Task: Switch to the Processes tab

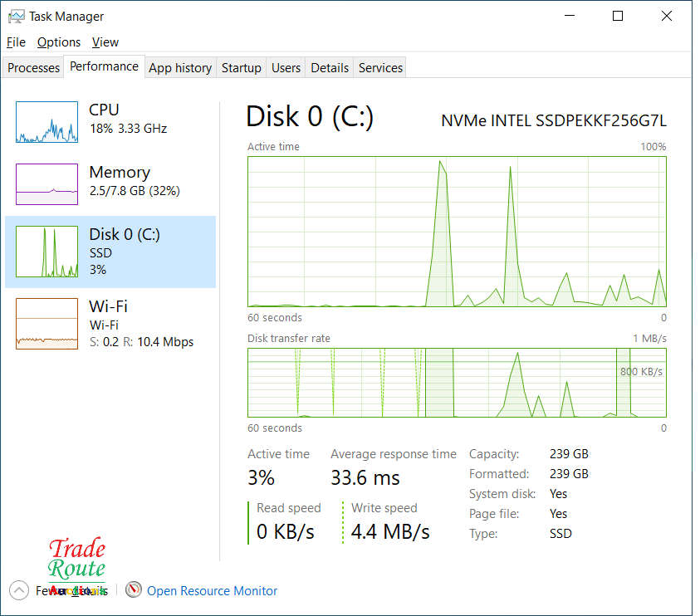Action: pos(34,68)
